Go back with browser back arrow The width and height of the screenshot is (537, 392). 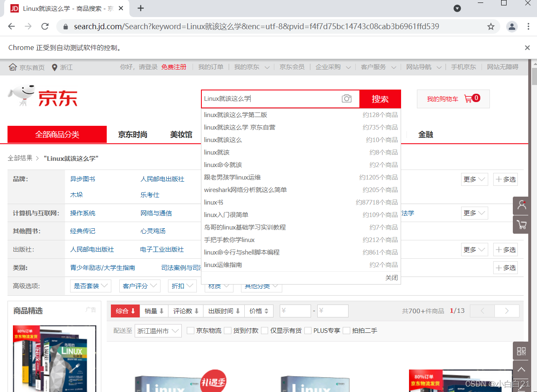(11, 27)
